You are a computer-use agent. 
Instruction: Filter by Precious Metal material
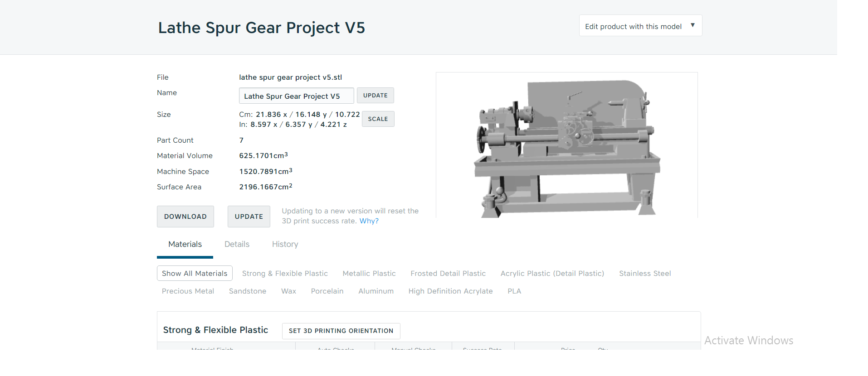pos(188,291)
